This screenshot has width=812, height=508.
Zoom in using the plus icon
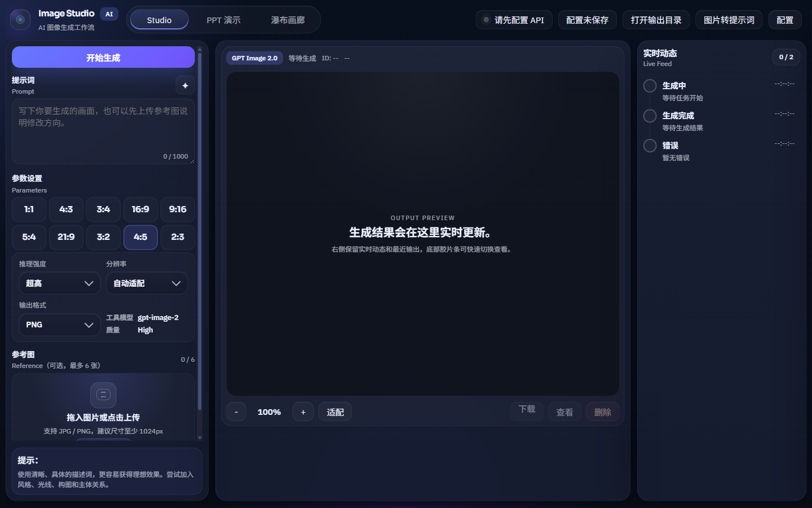[x=303, y=411]
